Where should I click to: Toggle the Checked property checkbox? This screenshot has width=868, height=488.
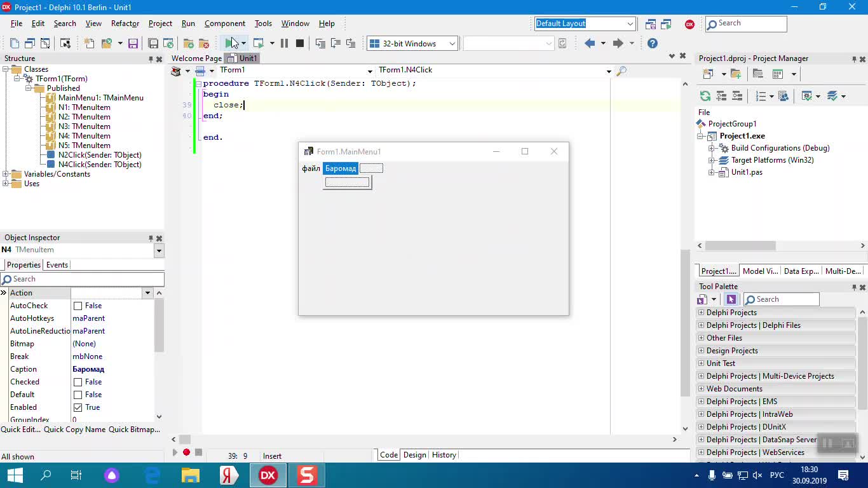[x=78, y=382]
